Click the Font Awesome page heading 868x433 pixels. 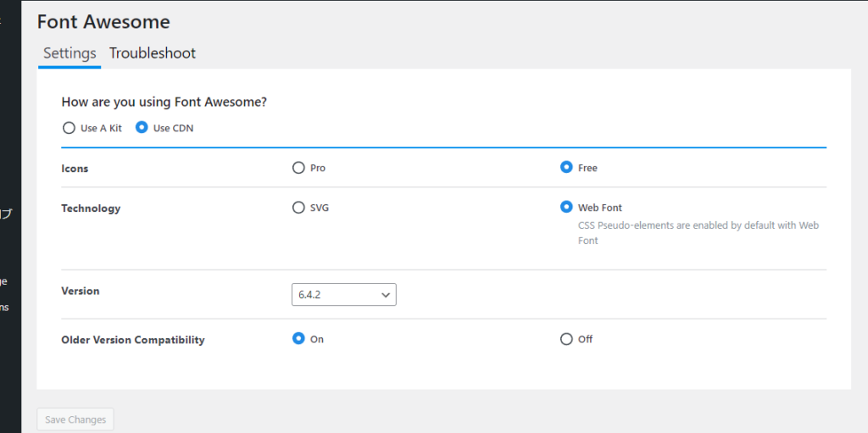(103, 21)
